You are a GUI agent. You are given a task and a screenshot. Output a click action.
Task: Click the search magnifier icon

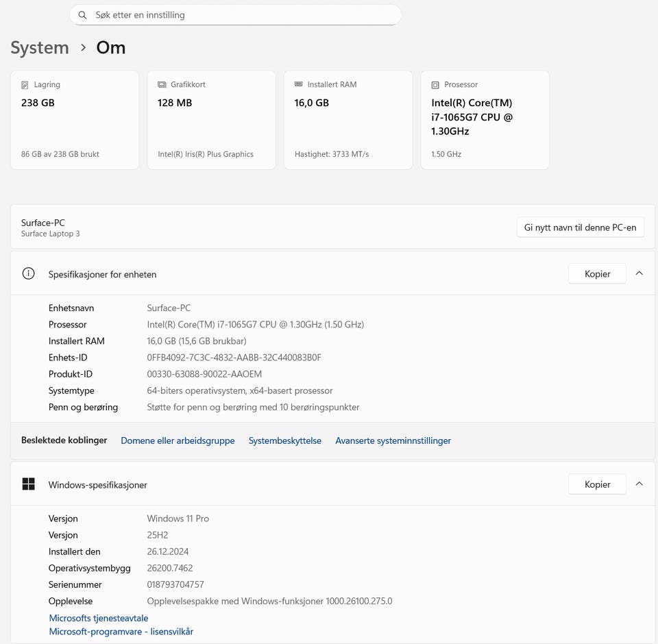pyautogui.click(x=82, y=15)
